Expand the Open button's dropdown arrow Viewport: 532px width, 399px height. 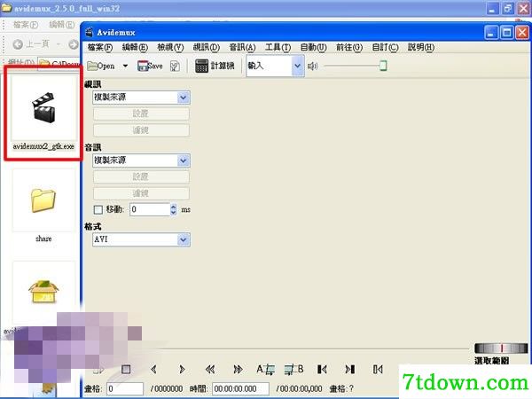(x=125, y=66)
